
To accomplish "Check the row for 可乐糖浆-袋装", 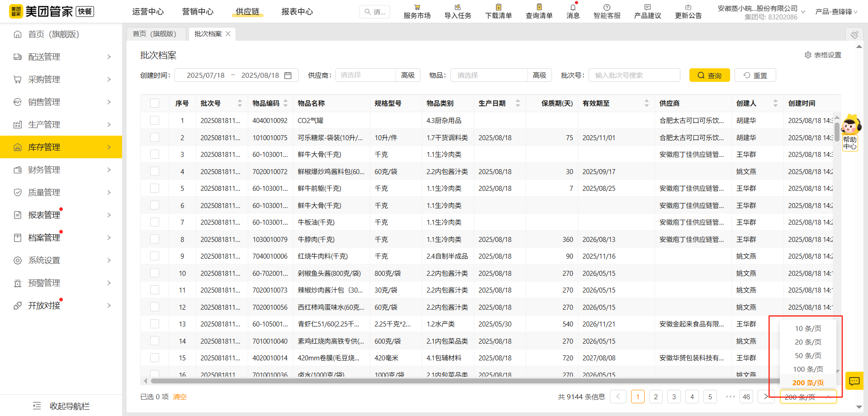I will click(155, 137).
